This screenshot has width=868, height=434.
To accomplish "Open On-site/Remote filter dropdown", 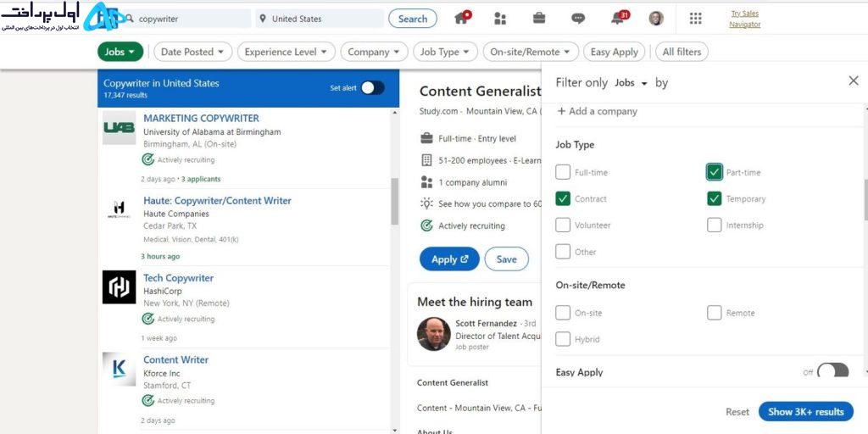I will point(531,52).
